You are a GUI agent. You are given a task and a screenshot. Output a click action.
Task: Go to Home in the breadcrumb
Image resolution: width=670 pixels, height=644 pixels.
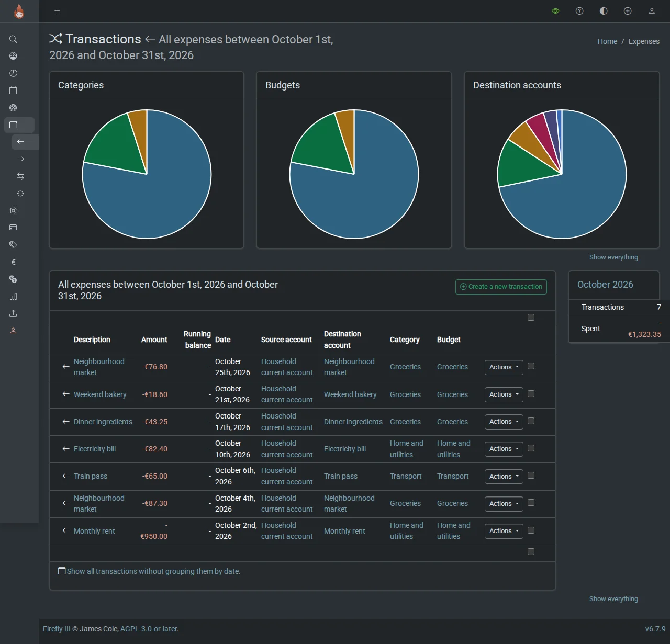[607, 41]
